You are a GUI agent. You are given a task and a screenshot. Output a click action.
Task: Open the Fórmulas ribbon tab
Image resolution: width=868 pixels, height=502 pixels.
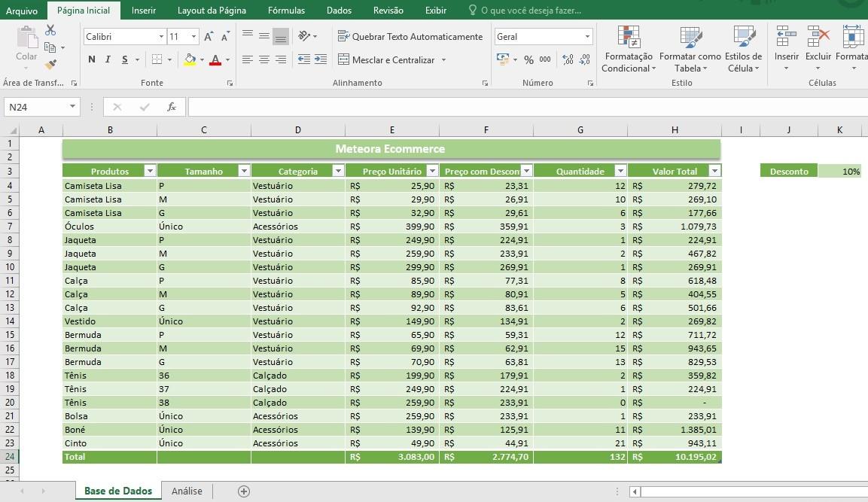(x=286, y=11)
